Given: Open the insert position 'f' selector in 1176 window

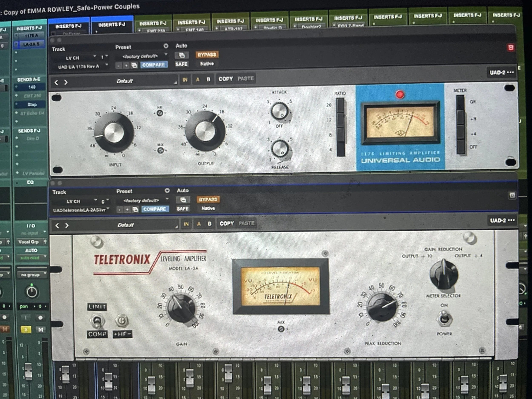Looking at the screenshot, I should pos(104,57).
